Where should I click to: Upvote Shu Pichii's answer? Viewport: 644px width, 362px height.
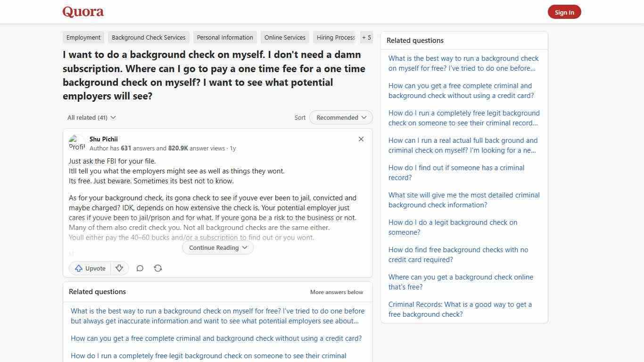click(x=90, y=268)
